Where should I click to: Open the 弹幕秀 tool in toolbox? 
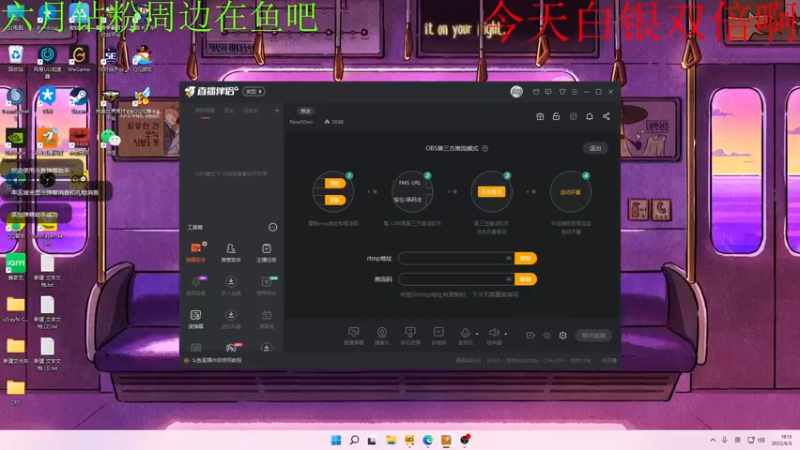click(266, 319)
